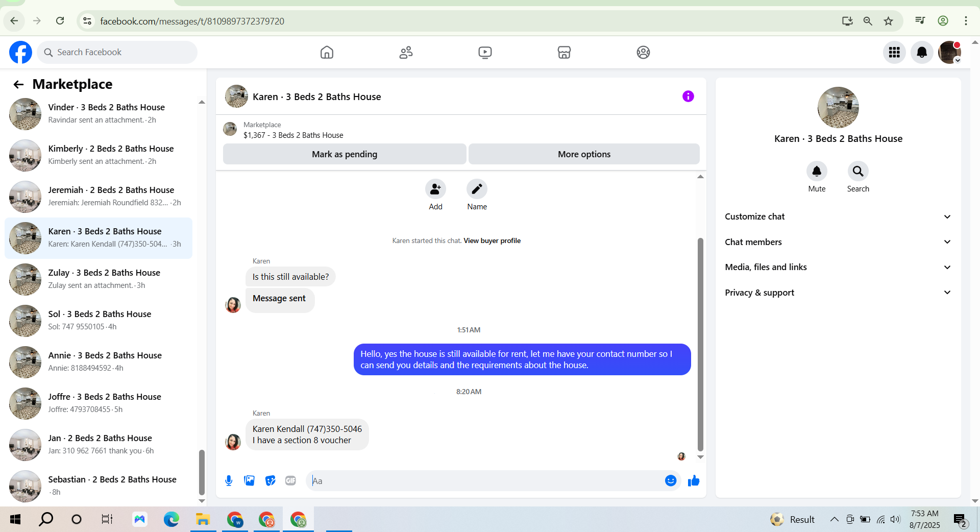Click the conversation list scrollbar
Screen dimensions: 980x532
202,472
